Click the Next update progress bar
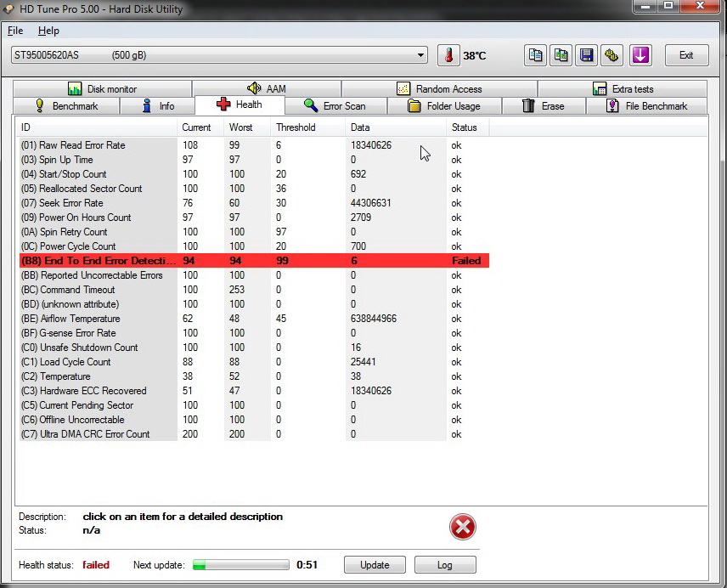This screenshot has height=588, width=727. click(240, 565)
